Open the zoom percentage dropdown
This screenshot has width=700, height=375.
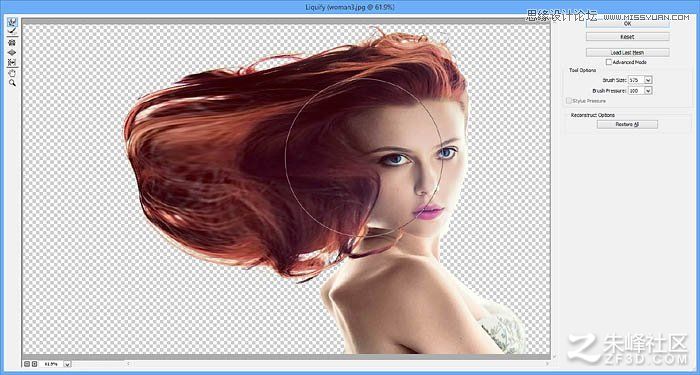tap(67, 364)
